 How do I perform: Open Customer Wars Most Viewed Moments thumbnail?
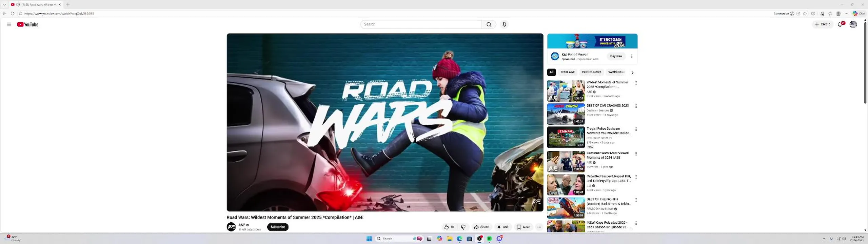coord(566,161)
